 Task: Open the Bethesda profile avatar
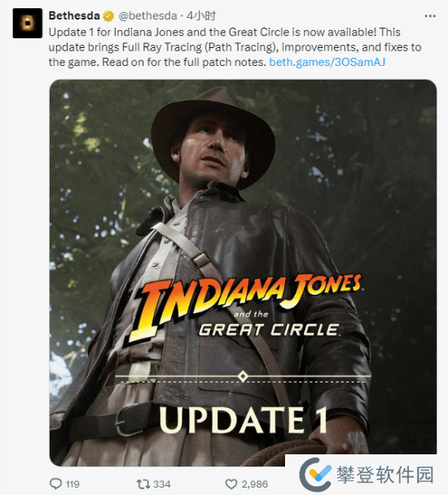(28, 23)
